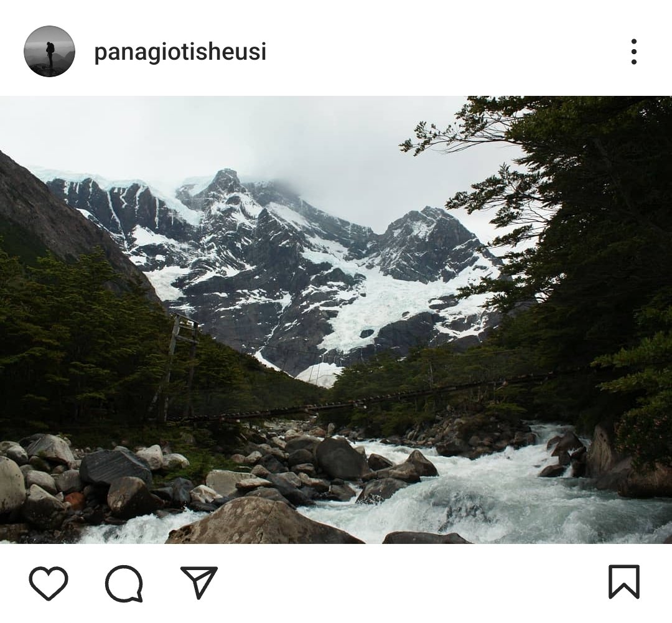
Task: Send this post via direct message icon
Action: 199,582
